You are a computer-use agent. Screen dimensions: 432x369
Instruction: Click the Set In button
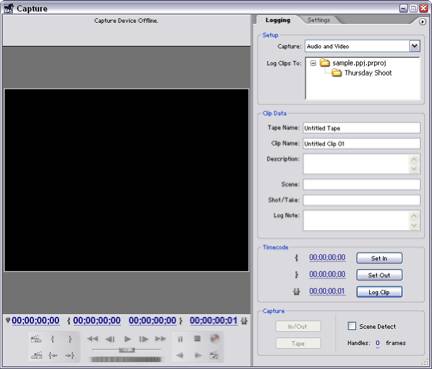coord(379,258)
